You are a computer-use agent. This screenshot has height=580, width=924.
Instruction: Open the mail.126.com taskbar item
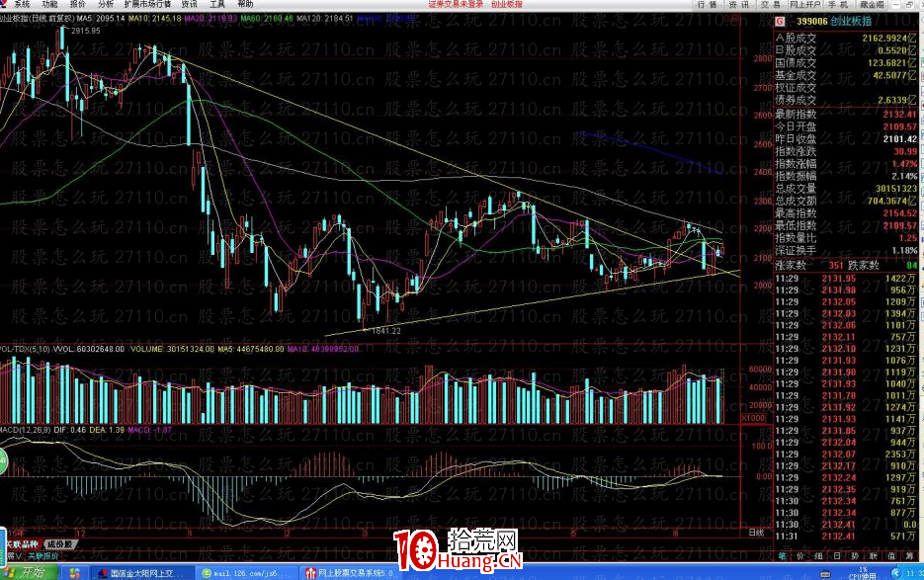point(246,572)
